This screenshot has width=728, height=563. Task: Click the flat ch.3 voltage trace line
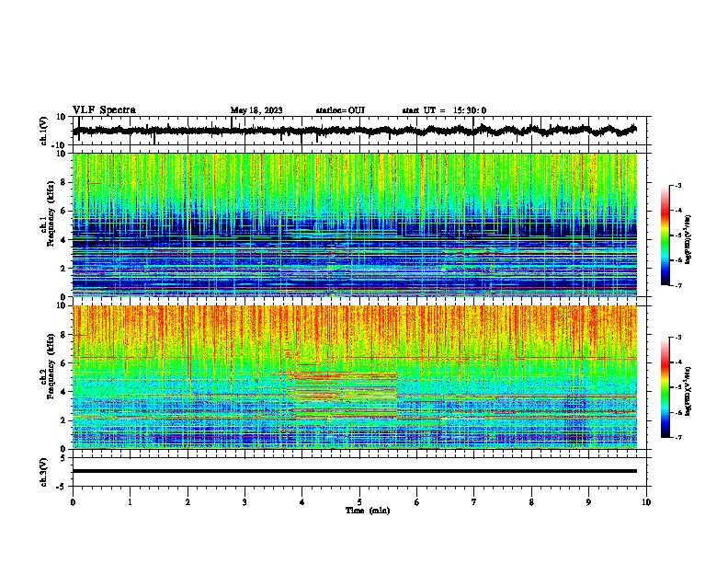[x=355, y=471]
